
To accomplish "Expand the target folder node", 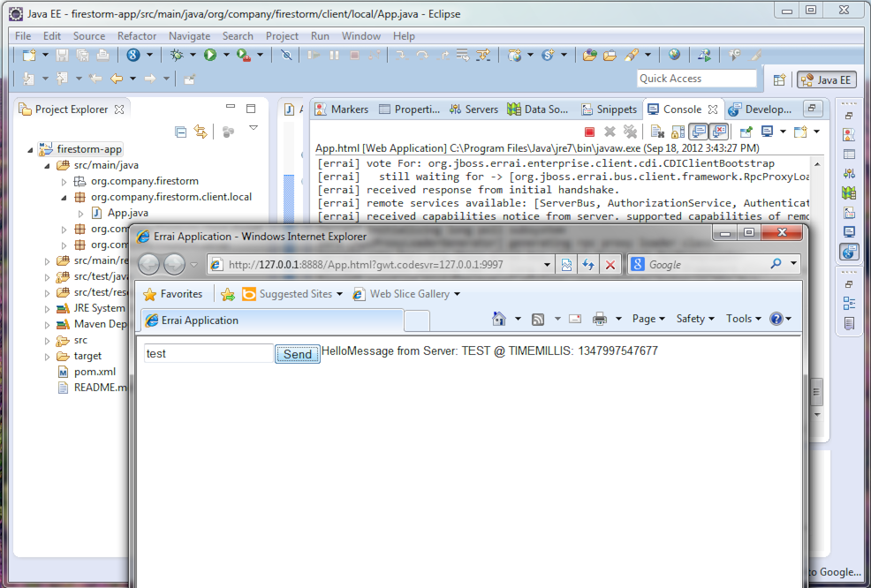I will pyautogui.click(x=47, y=357).
